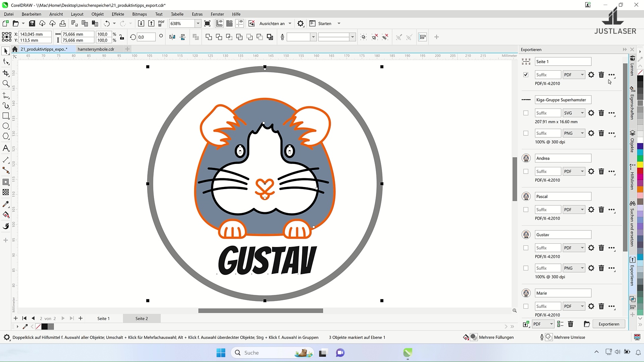
Task: Select the Ellipse tool
Action: click(x=6, y=126)
